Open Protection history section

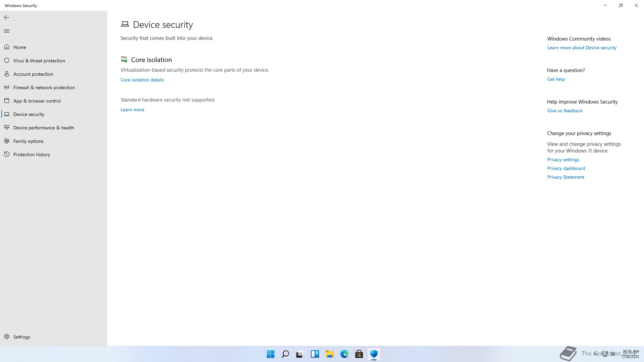[x=32, y=155]
